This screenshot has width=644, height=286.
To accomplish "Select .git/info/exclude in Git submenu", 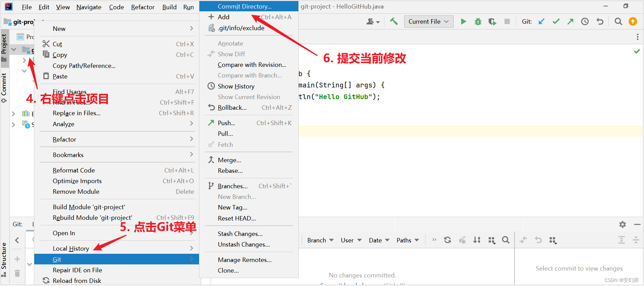I will [249, 28].
